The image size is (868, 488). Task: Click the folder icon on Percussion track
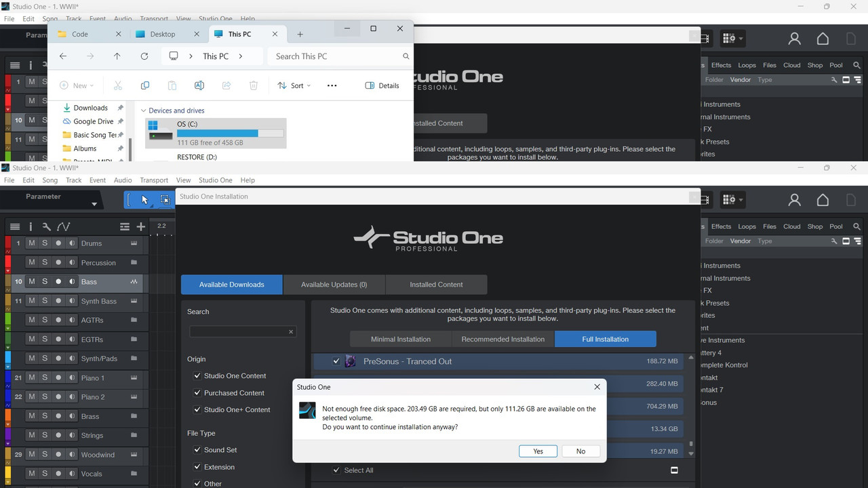tap(134, 262)
